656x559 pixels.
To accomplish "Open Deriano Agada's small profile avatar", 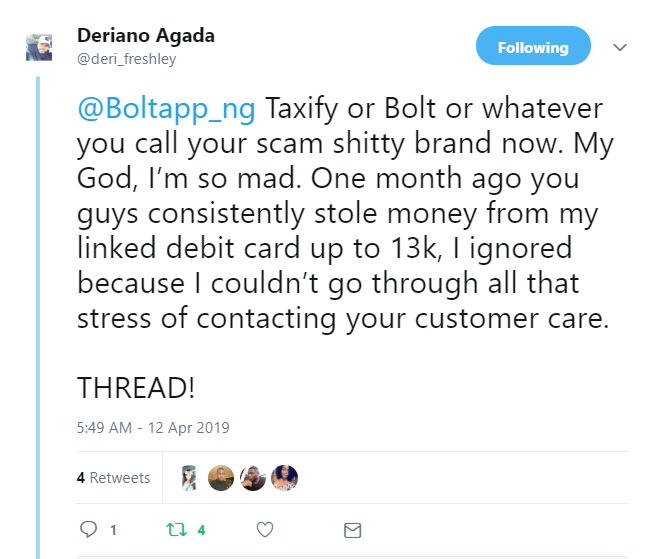I will coord(40,47).
